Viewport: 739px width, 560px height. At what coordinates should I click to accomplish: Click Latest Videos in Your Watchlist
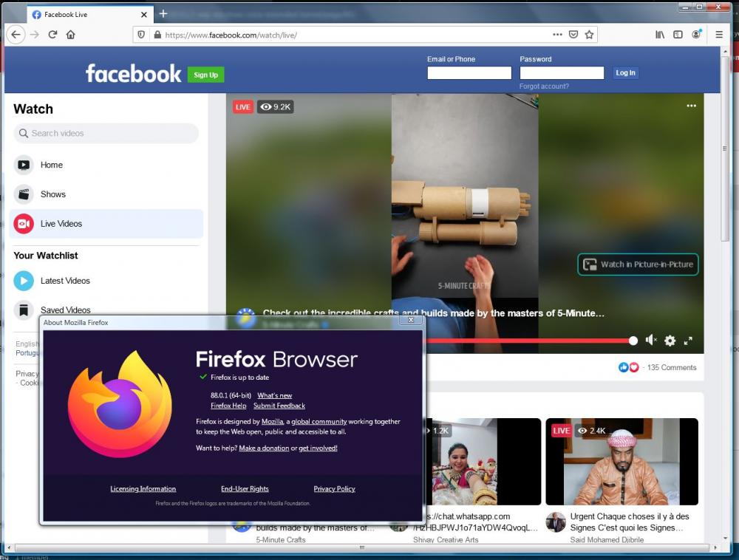pos(67,281)
